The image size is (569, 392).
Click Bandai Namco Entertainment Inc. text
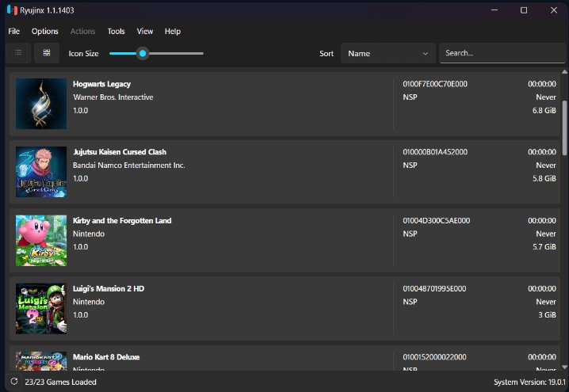pos(129,166)
